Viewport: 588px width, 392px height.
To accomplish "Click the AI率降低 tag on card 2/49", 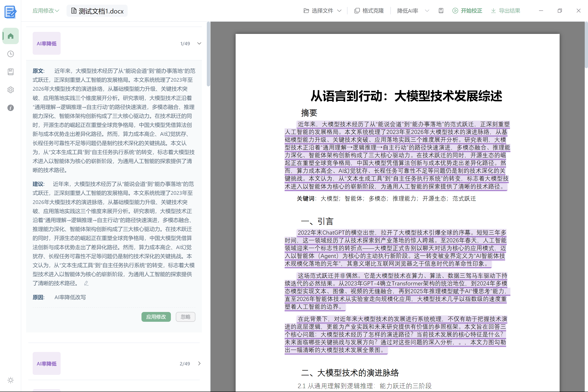I will click(x=47, y=363).
